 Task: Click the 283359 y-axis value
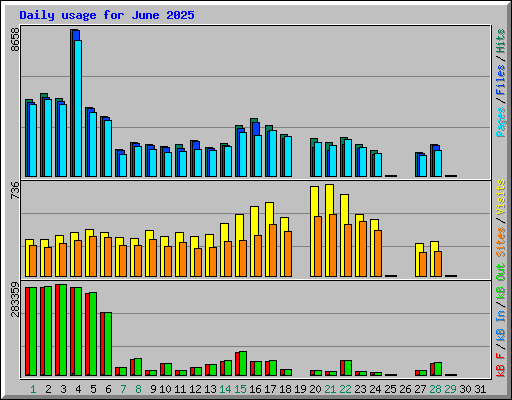point(15,299)
